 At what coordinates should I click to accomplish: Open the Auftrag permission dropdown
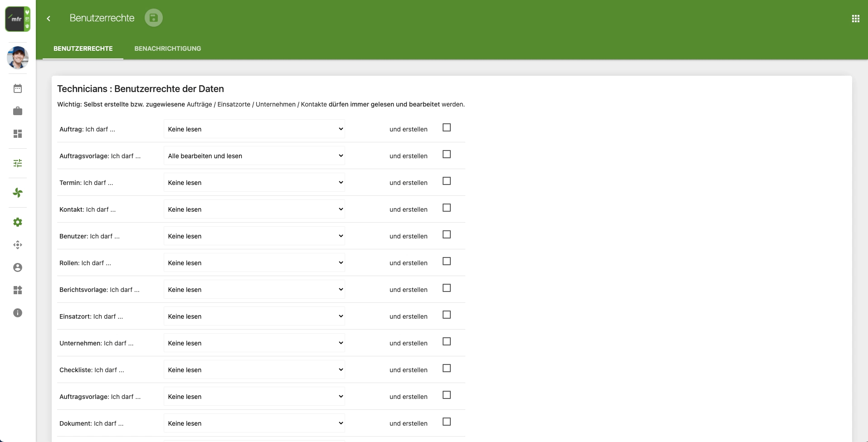click(x=254, y=129)
